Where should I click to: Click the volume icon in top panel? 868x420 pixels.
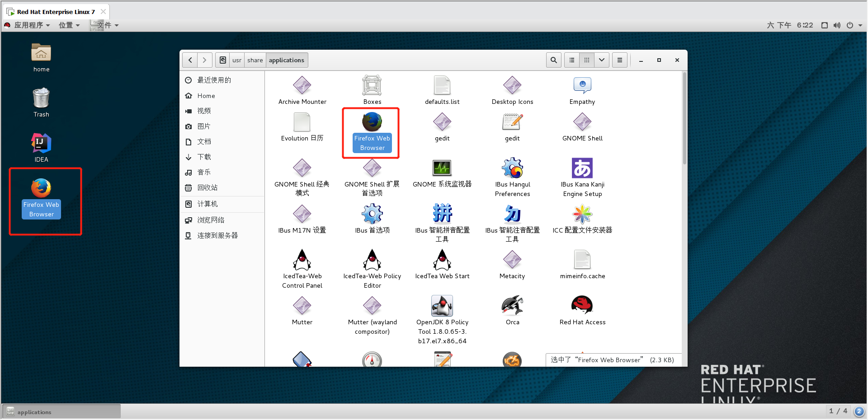(837, 25)
